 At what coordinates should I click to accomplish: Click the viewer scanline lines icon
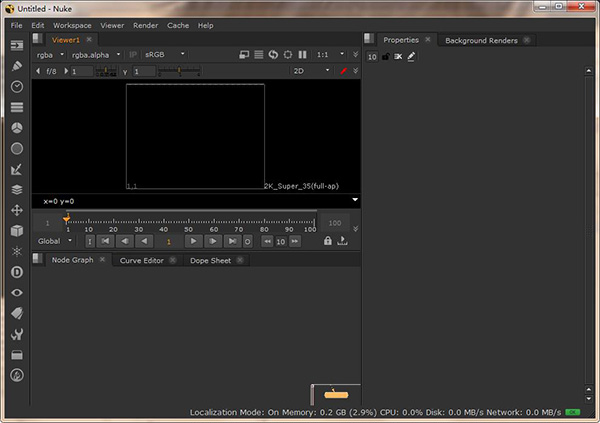tap(259, 55)
